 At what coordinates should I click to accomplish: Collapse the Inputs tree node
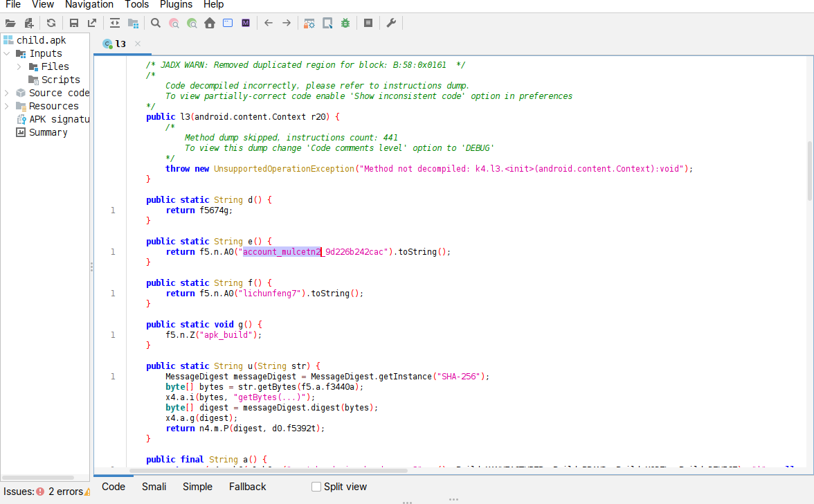coord(7,53)
